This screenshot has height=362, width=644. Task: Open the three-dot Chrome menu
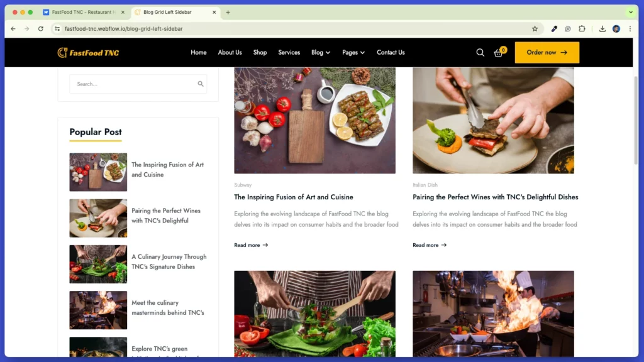coord(631,29)
